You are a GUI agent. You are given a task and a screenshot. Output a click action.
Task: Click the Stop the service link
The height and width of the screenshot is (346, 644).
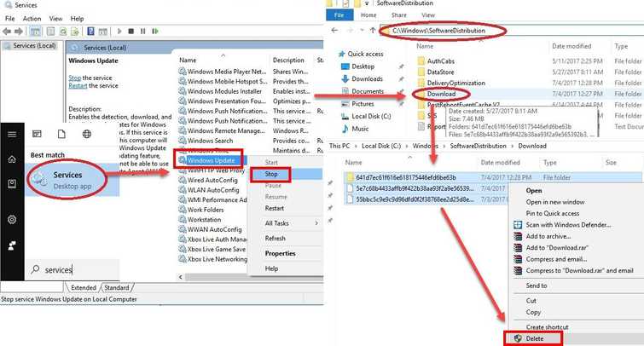pyautogui.click(x=75, y=78)
